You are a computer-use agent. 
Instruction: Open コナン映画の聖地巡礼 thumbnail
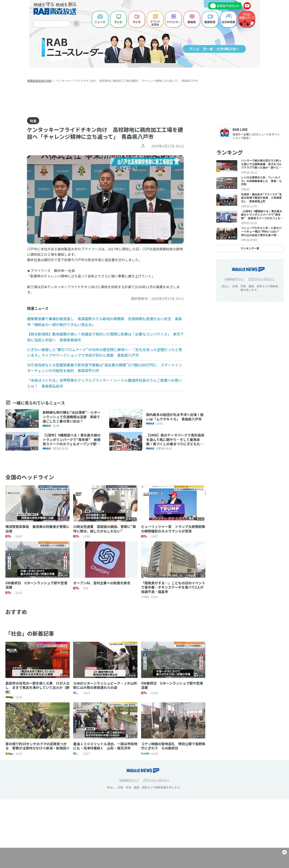(x=173, y=720)
